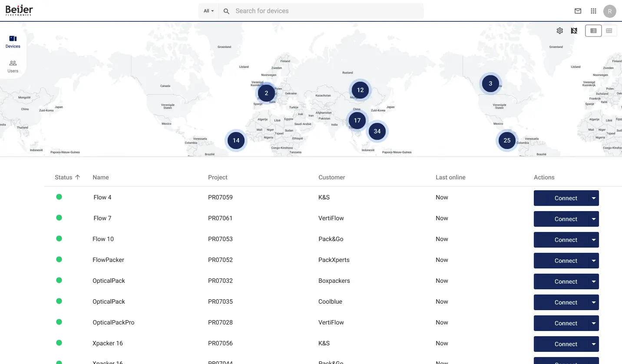The image size is (622, 364).
Task: Switch to grid view layout
Action: click(x=609, y=31)
